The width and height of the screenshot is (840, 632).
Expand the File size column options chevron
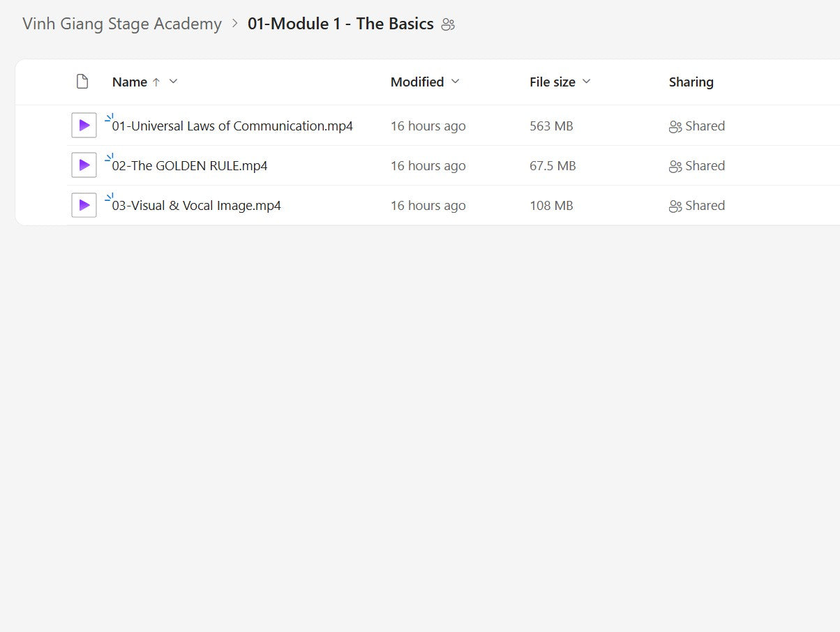click(587, 82)
